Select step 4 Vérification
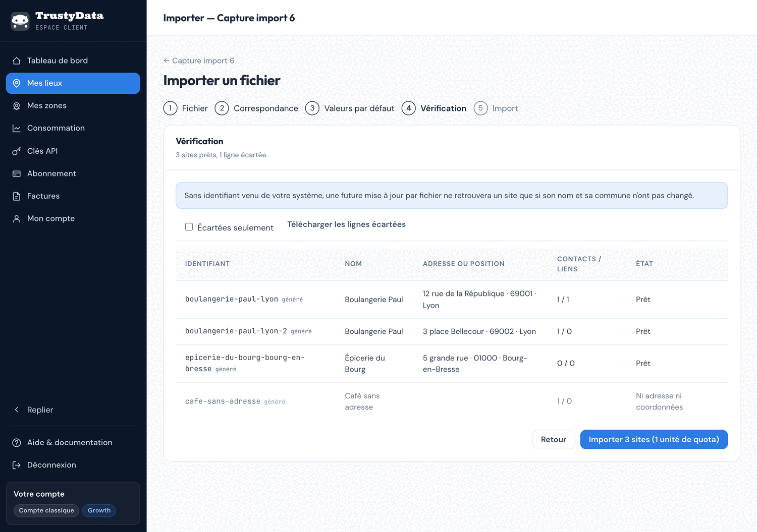The height and width of the screenshot is (532, 757). 434,108
